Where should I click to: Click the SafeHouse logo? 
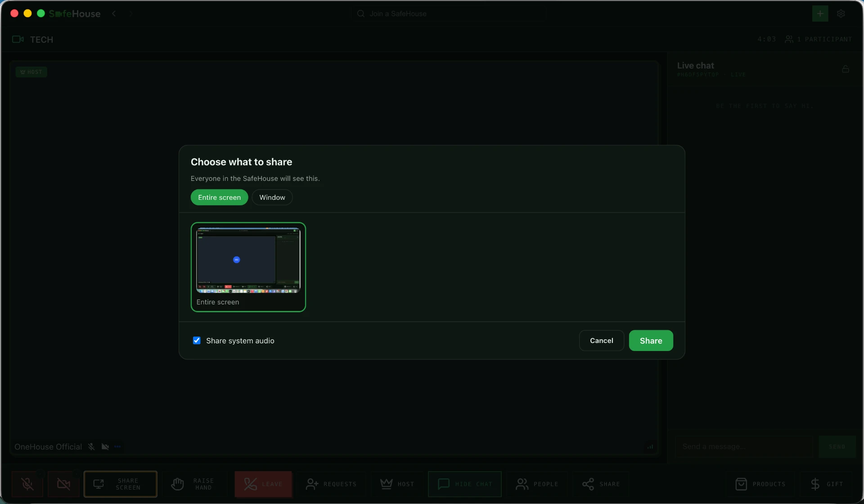(x=75, y=13)
